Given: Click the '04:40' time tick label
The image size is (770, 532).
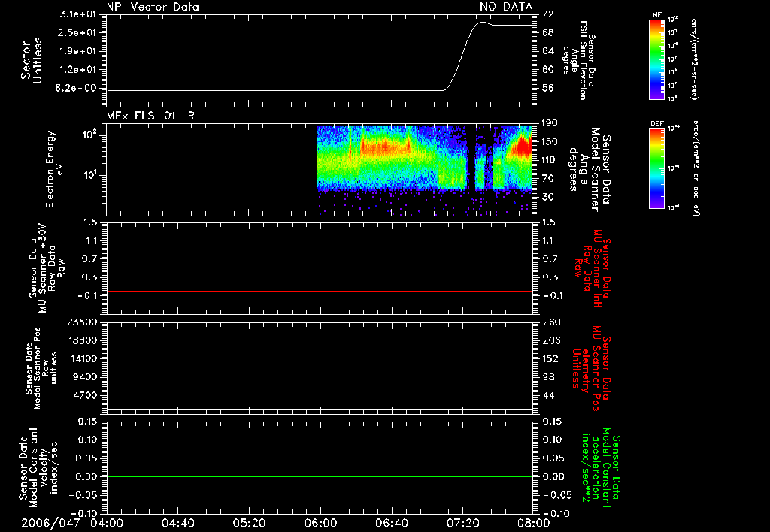Looking at the screenshot, I should (178, 523).
